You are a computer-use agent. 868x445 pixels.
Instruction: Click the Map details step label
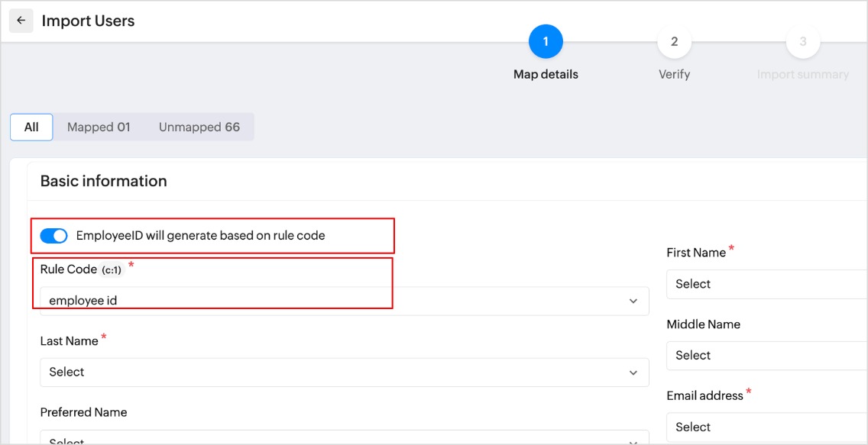point(546,75)
